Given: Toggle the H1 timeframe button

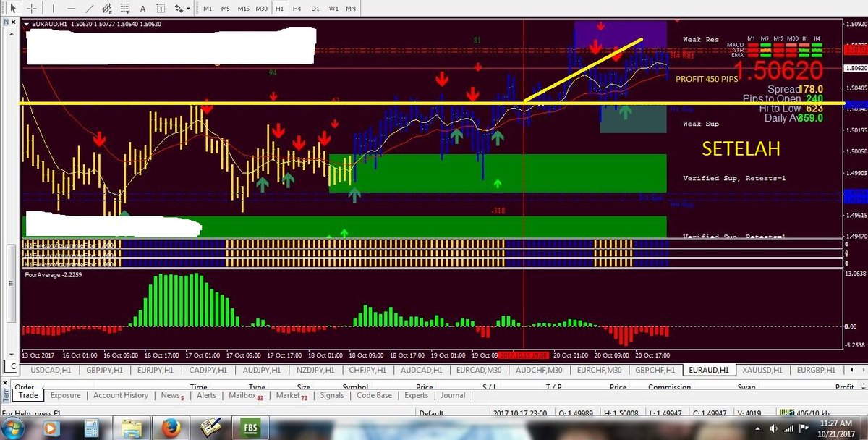Looking at the screenshot, I should [x=279, y=9].
